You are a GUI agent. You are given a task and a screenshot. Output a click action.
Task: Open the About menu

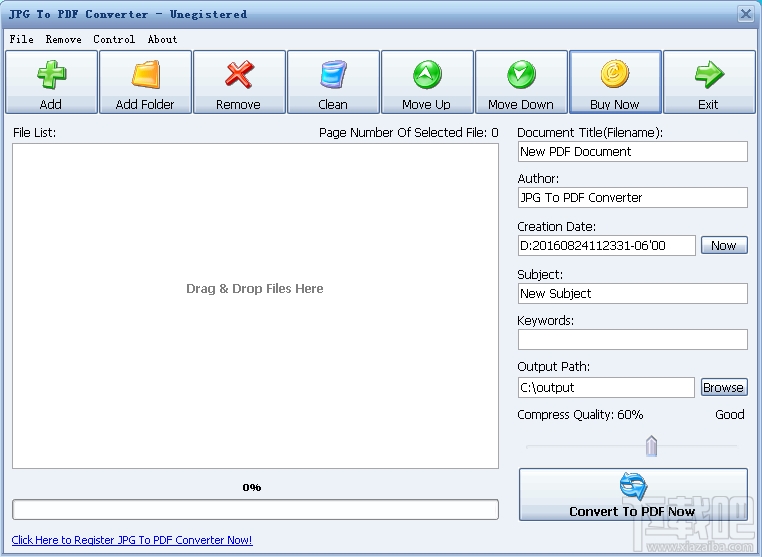tap(162, 39)
